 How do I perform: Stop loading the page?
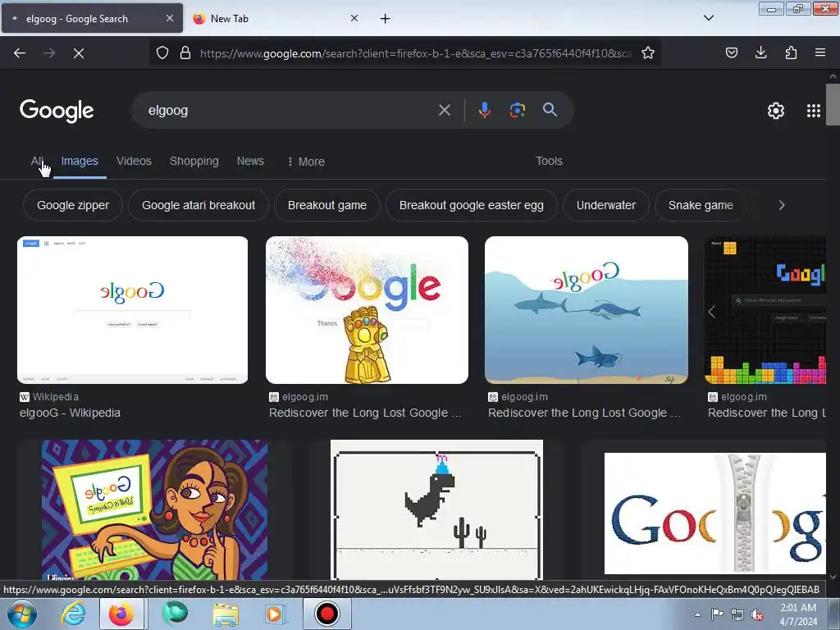click(79, 53)
